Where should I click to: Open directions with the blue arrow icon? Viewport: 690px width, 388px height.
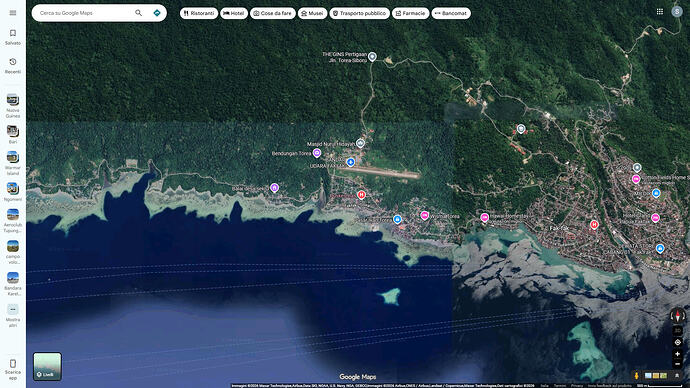click(157, 13)
